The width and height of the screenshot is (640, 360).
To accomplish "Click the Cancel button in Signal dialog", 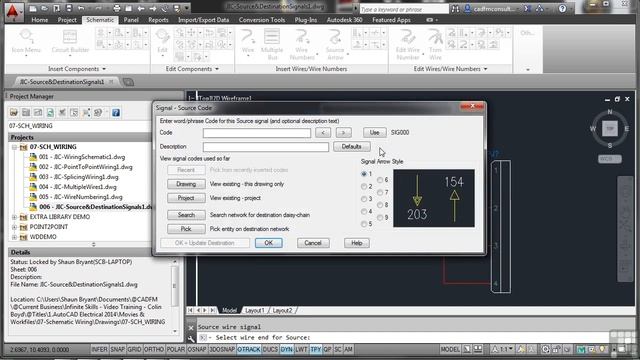I will tap(313, 243).
